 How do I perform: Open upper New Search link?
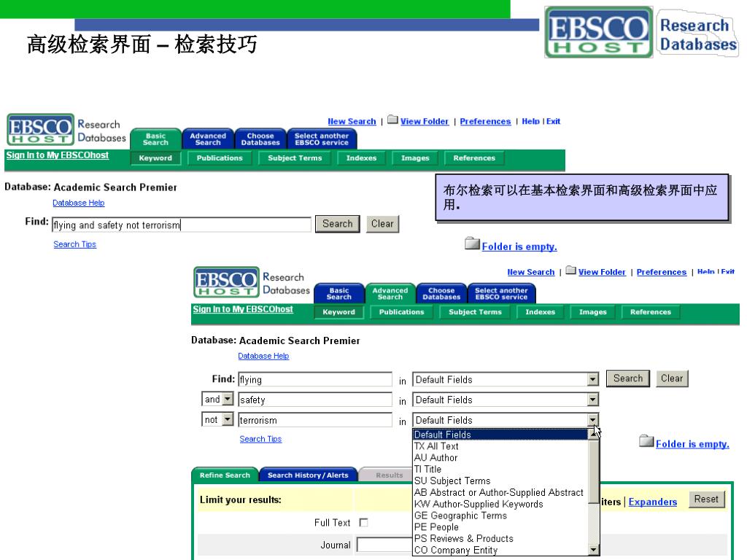pyautogui.click(x=352, y=122)
